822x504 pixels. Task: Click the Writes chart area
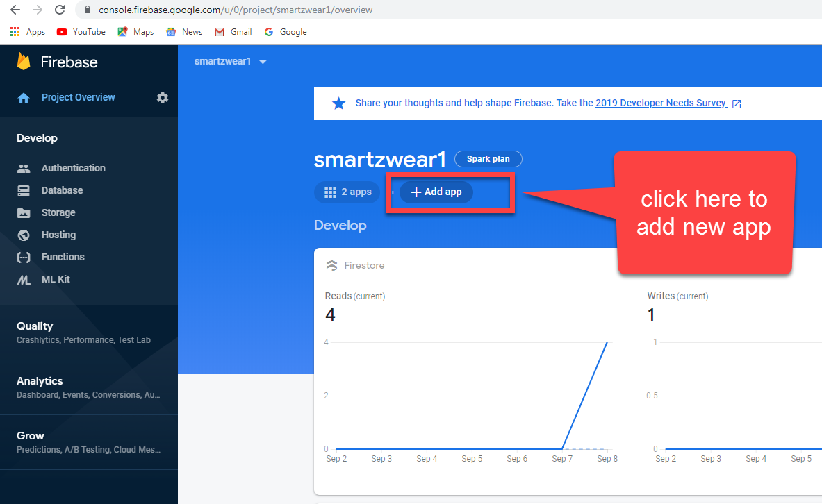coord(742,396)
